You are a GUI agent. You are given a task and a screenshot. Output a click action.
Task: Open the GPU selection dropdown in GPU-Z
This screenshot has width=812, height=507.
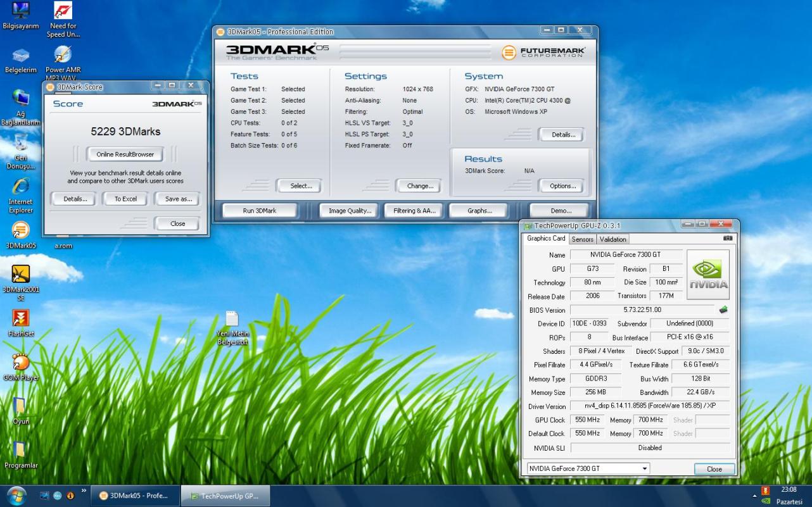588,468
